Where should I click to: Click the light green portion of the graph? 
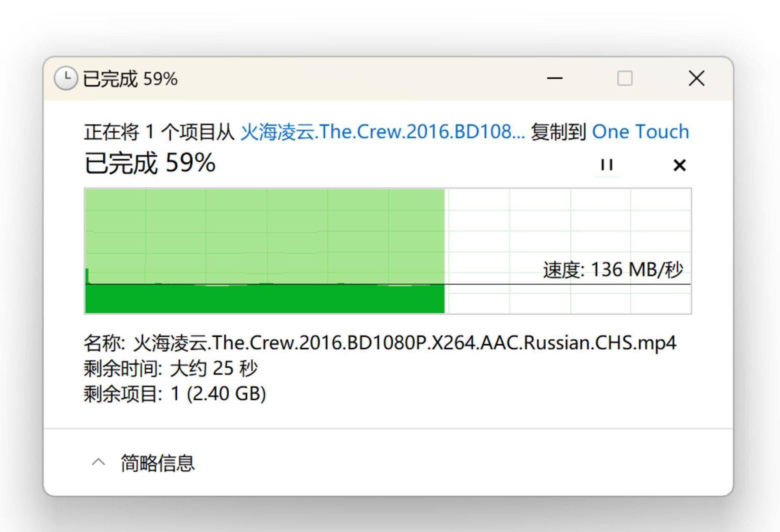265,231
